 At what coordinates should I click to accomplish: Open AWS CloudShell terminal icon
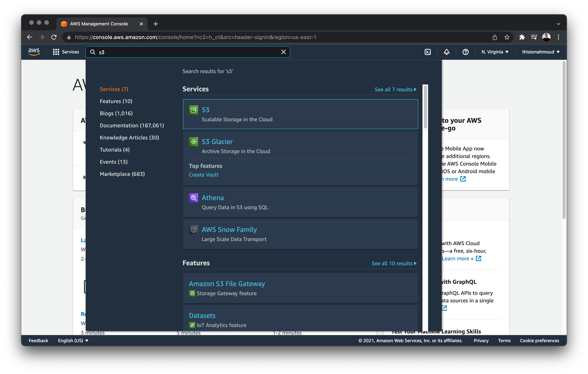428,52
